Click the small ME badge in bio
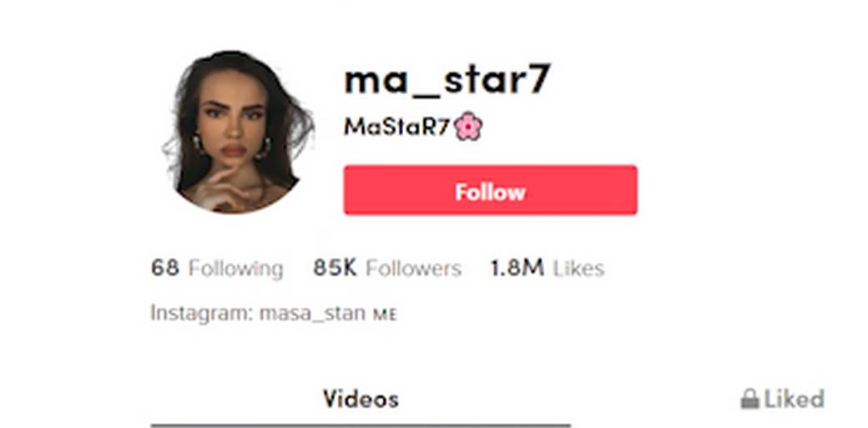Viewport: 868px width, 428px height. (385, 315)
